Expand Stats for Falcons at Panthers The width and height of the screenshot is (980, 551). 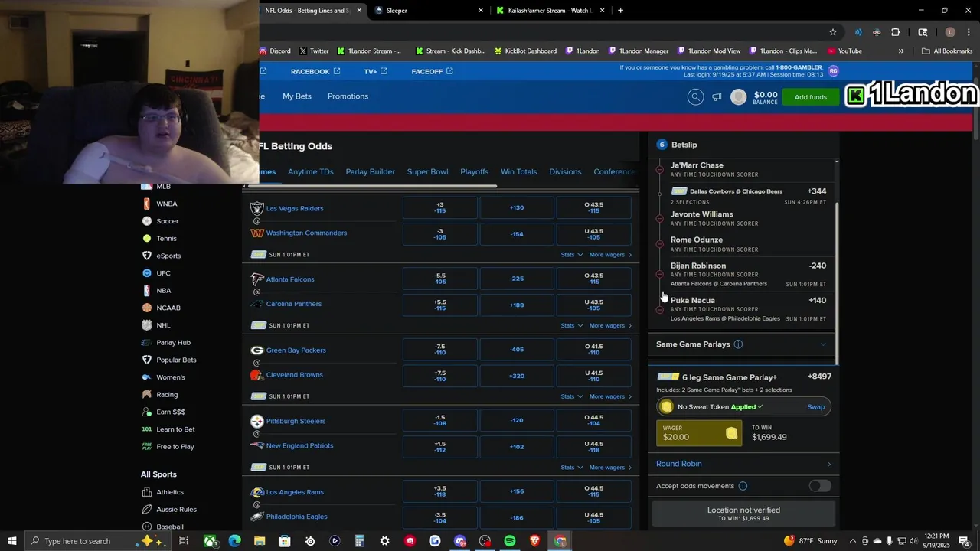point(572,326)
